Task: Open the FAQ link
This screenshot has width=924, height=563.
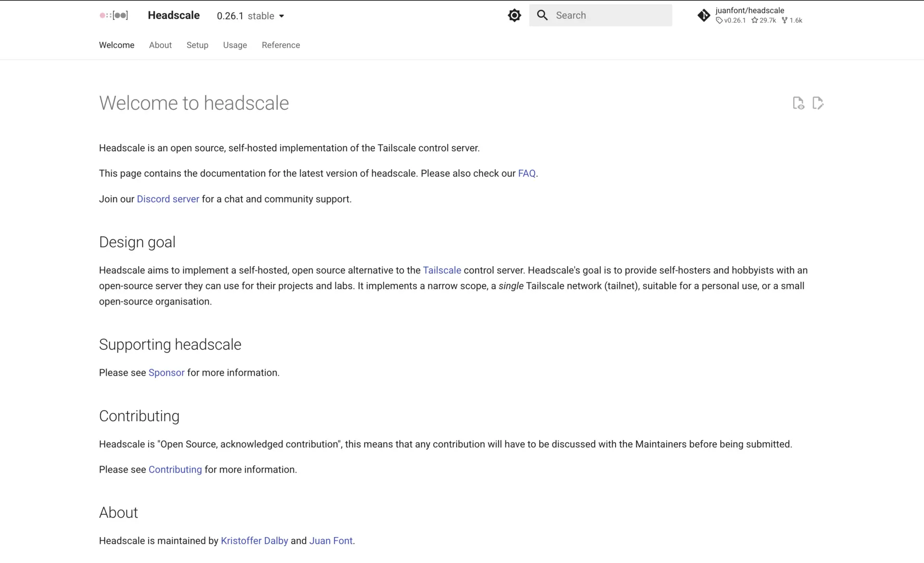Action: pyautogui.click(x=526, y=174)
